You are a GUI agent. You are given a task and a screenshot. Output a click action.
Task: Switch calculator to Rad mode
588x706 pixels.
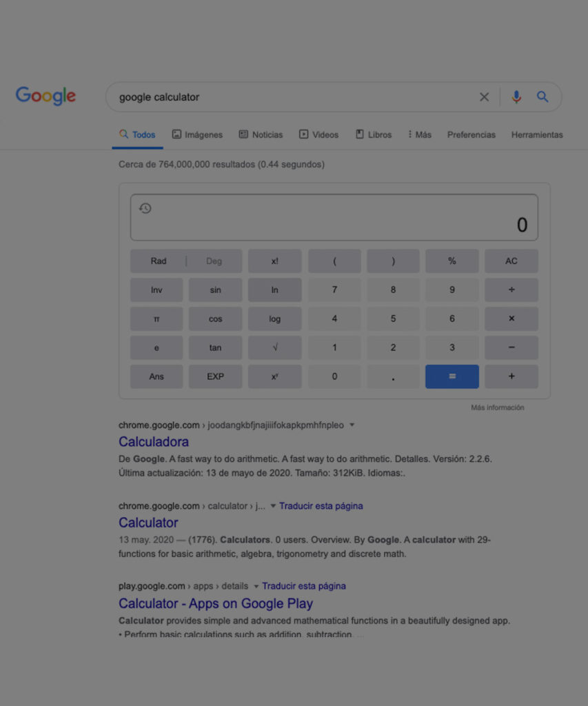[158, 261]
